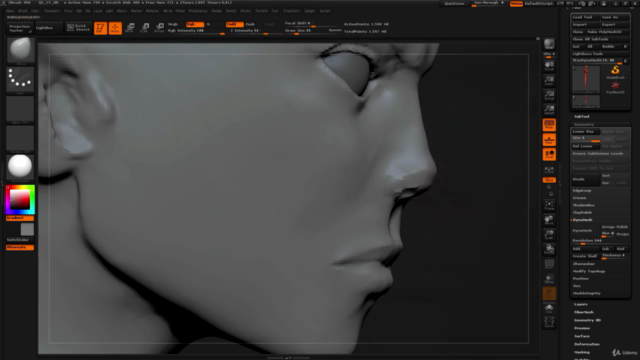Click the Frame icon in right shelf
The image size is (640, 360).
click(x=549, y=205)
